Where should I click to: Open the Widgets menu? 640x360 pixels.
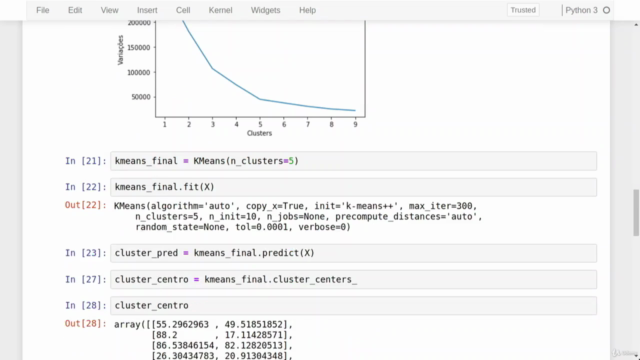pyautogui.click(x=265, y=10)
